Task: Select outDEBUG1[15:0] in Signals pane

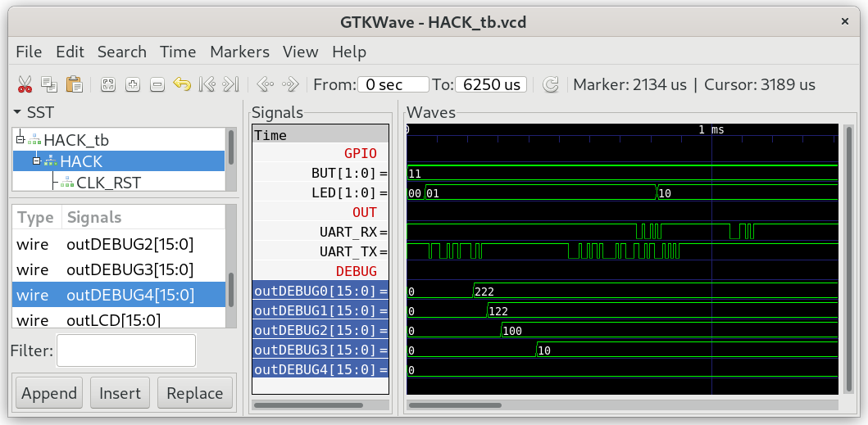Action: 320,310
